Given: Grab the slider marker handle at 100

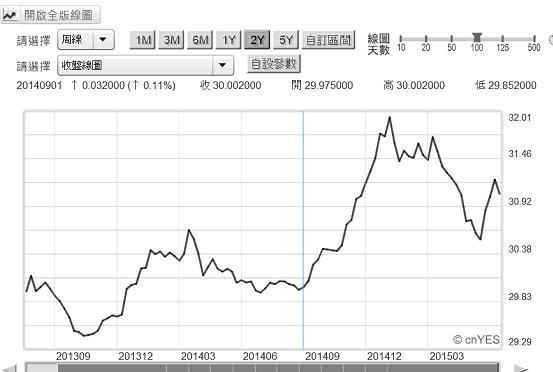Looking at the screenshot, I should click(x=477, y=37).
